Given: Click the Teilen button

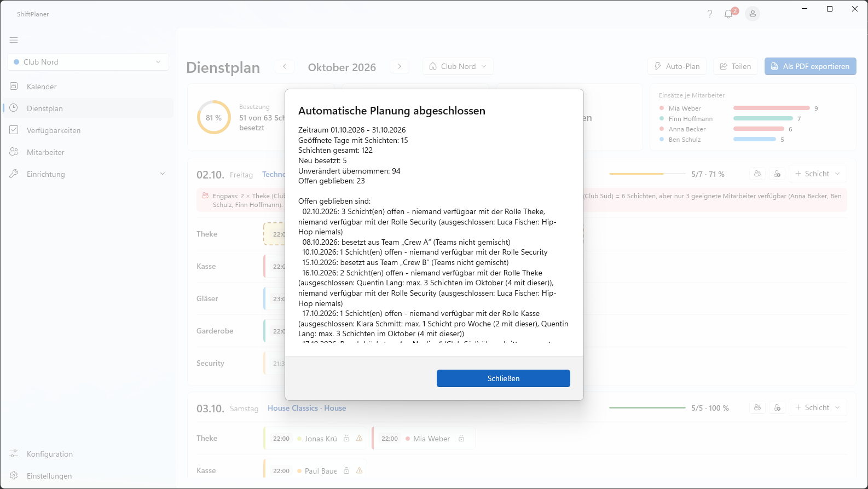Looking at the screenshot, I should [736, 66].
